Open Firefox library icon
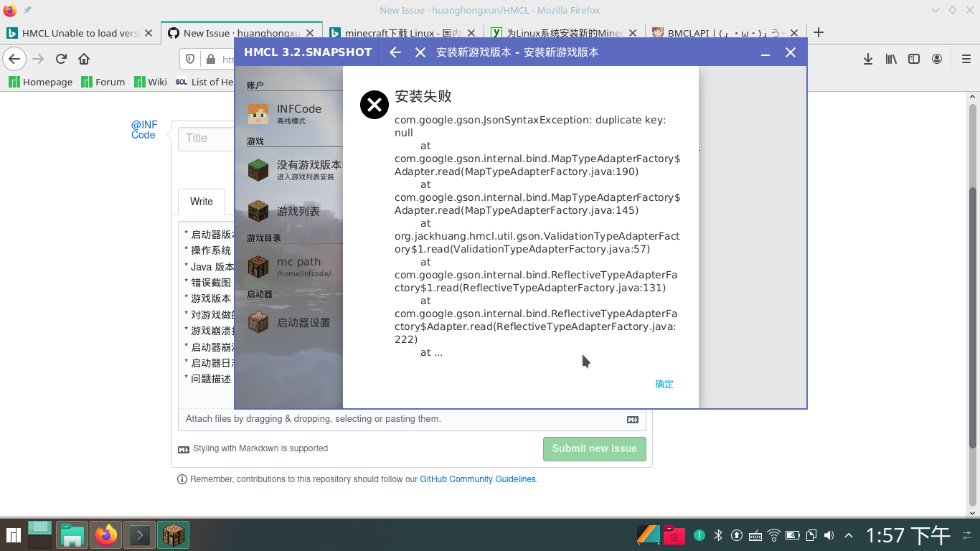This screenshot has width=980, height=551. pos(891,60)
